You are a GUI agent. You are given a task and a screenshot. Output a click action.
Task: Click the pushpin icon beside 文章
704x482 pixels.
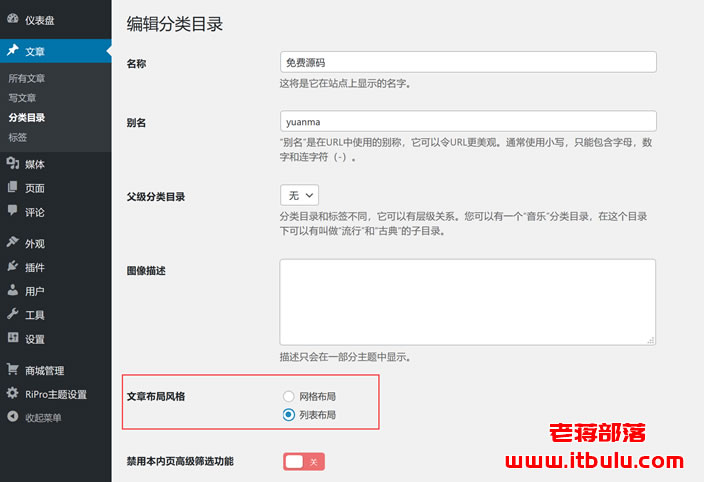pyautogui.click(x=13, y=50)
